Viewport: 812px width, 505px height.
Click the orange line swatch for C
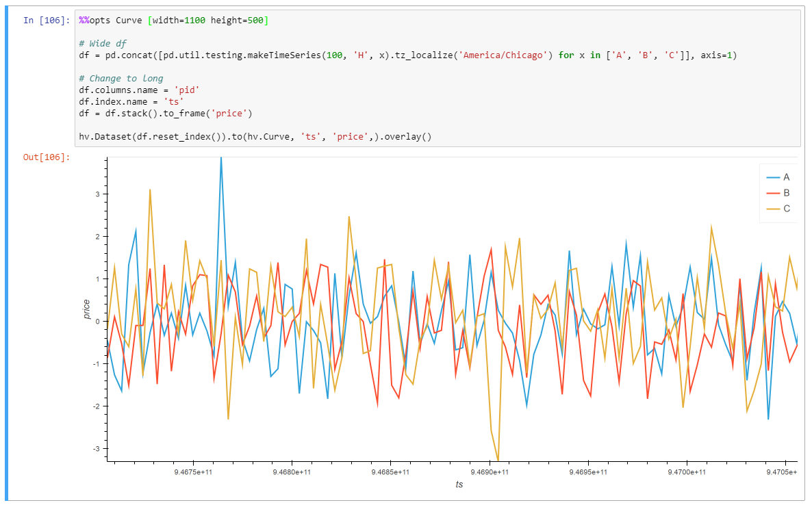[x=773, y=209]
